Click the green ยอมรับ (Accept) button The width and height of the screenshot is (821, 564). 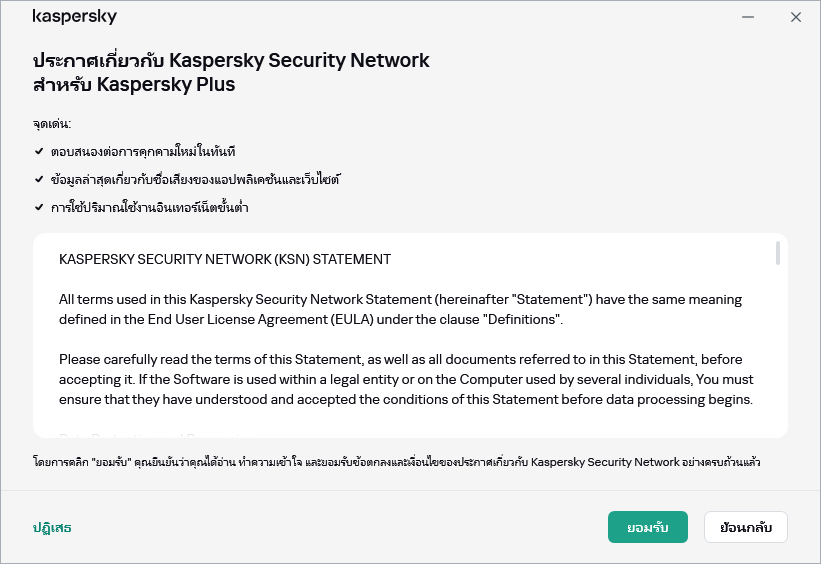(647, 527)
